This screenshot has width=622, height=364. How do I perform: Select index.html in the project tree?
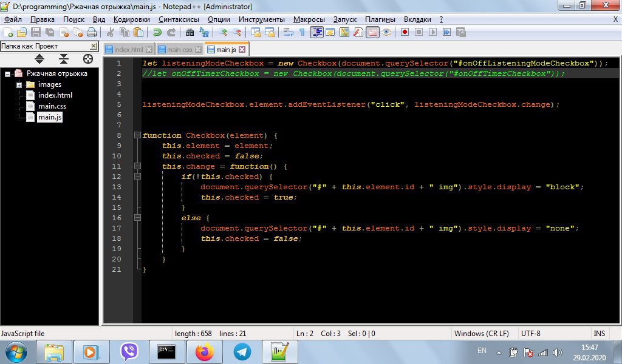[x=55, y=95]
